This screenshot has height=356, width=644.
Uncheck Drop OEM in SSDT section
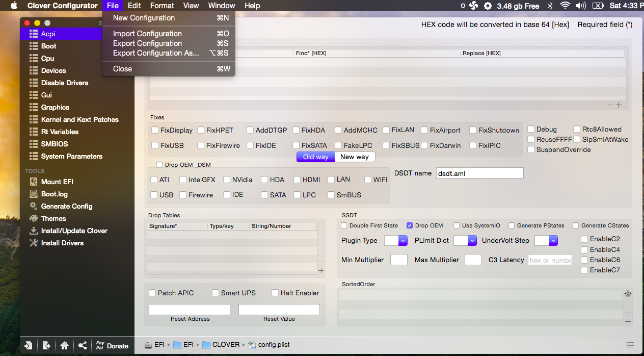coord(410,225)
